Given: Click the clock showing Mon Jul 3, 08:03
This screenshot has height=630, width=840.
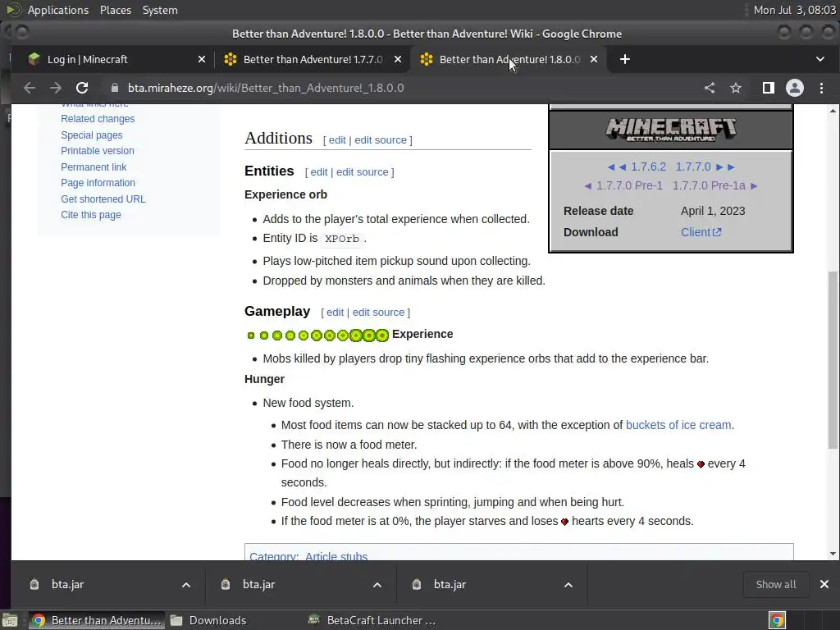Looking at the screenshot, I should coord(794,10).
